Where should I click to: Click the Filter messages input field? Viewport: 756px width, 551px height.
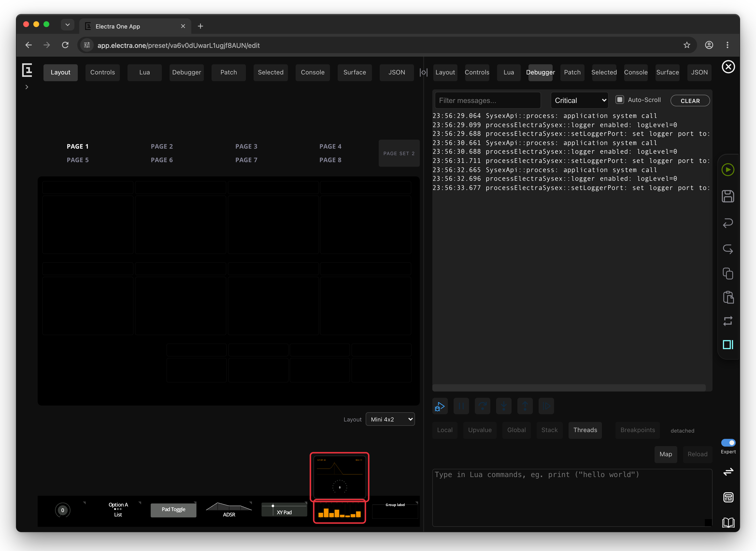pyautogui.click(x=487, y=100)
